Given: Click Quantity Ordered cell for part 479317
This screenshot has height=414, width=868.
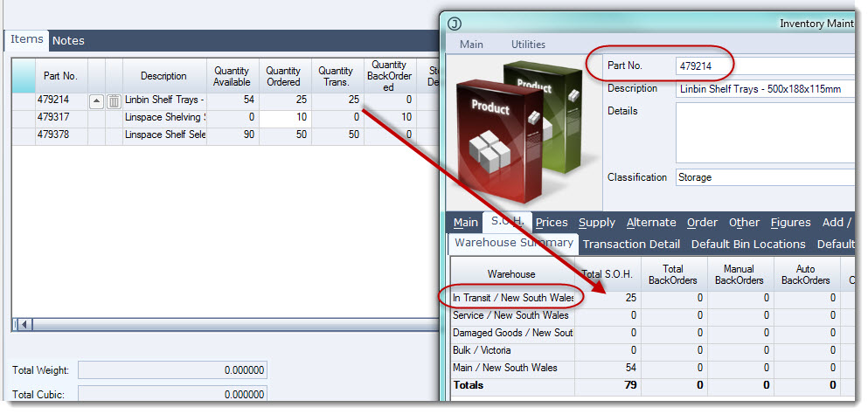Looking at the screenshot, I should click(x=285, y=118).
